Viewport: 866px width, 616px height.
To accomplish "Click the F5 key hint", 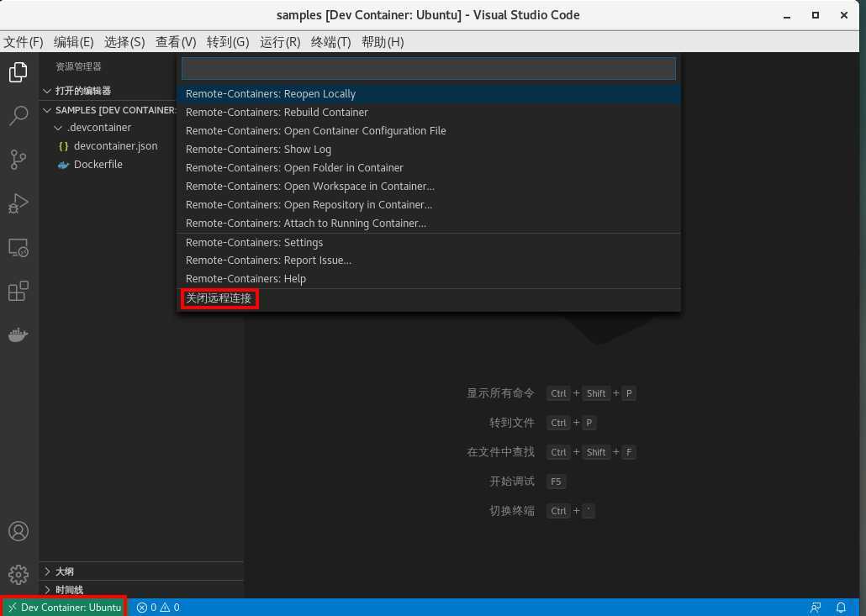I will pos(556,482).
